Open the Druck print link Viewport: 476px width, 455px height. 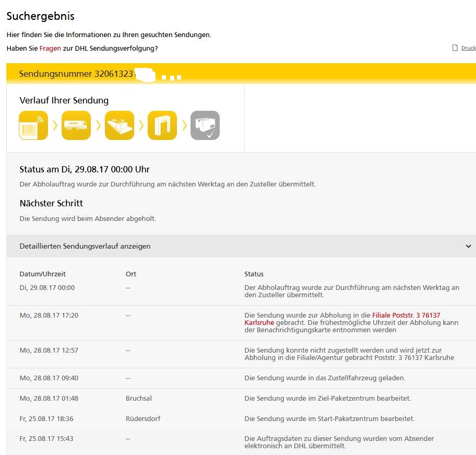point(468,48)
